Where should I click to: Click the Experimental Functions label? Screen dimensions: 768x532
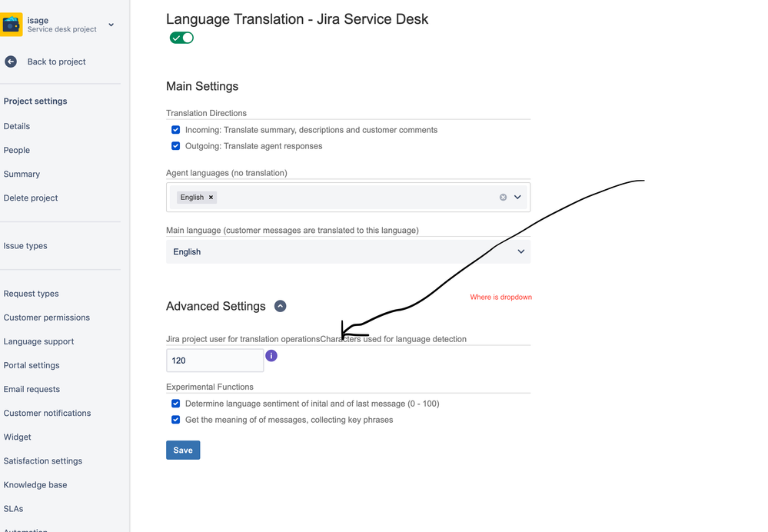coord(210,387)
